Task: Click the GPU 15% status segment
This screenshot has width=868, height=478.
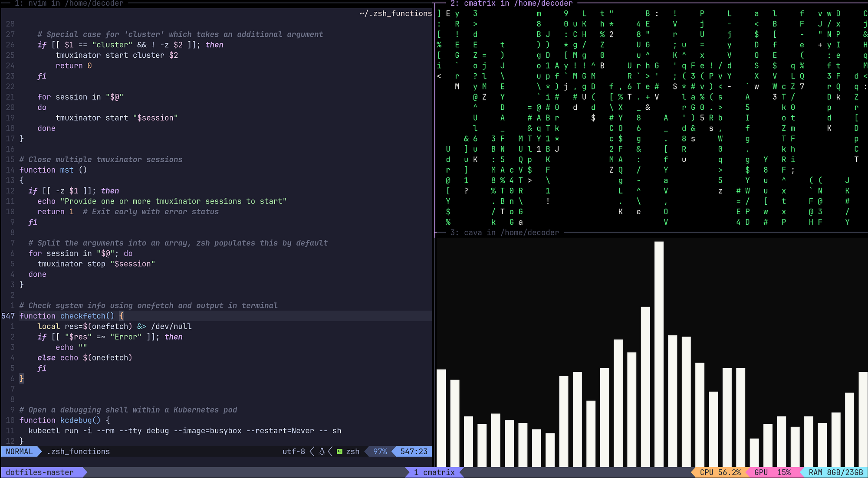Action: point(773,472)
